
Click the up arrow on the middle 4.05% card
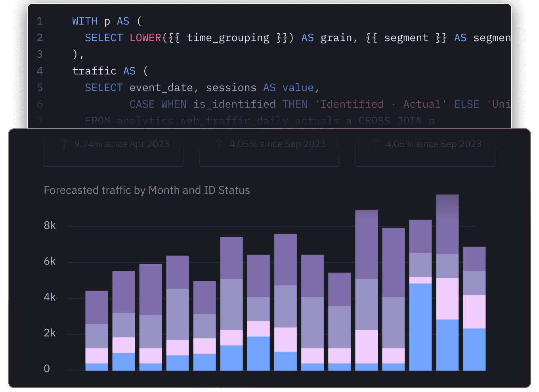click(x=219, y=144)
